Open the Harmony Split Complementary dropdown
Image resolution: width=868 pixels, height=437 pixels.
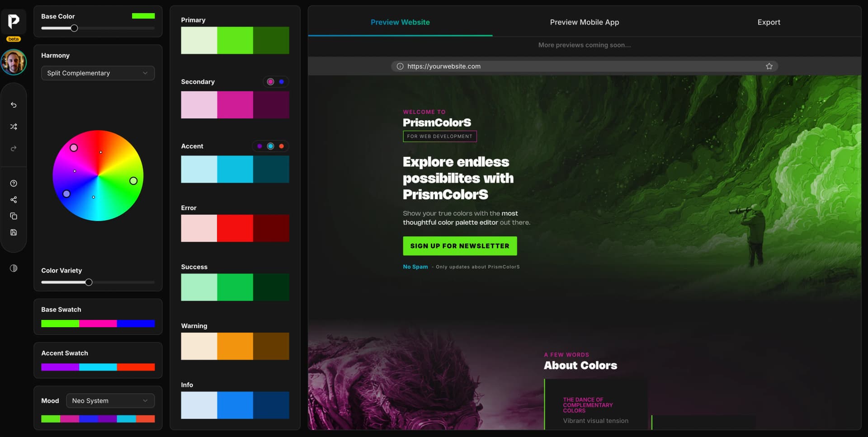[98, 73]
